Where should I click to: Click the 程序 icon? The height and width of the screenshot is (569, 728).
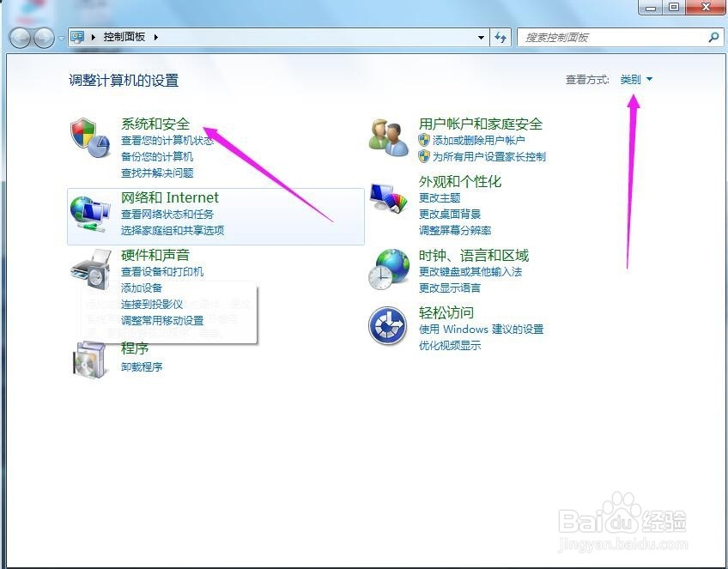pyautogui.click(x=89, y=360)
